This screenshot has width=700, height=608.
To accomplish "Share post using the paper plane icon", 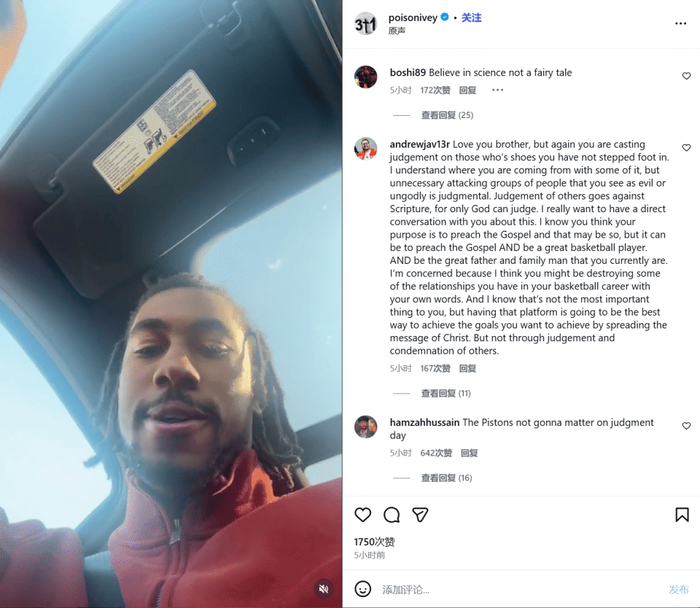I will point(420,515).
